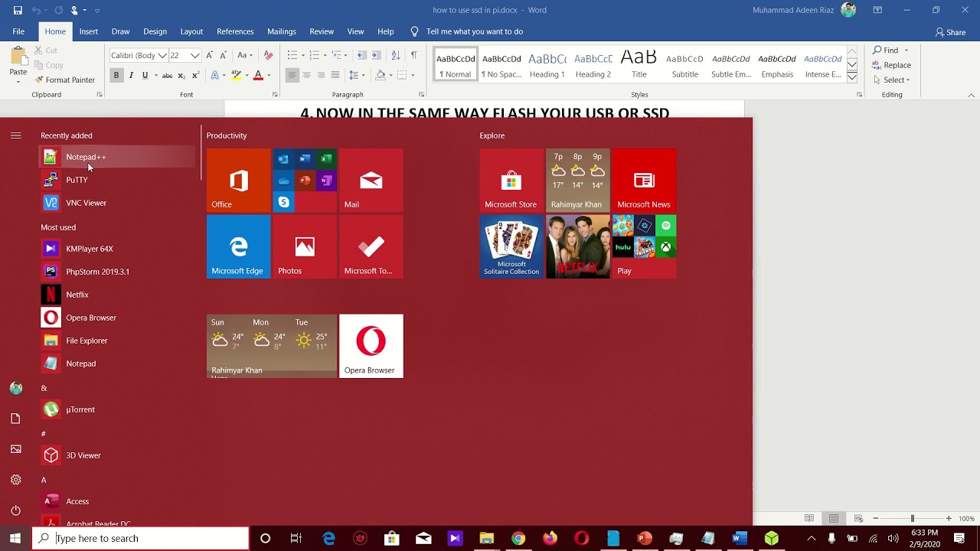Apply the font color swatch
Screen dimensions: 980x551
(258, 75)
